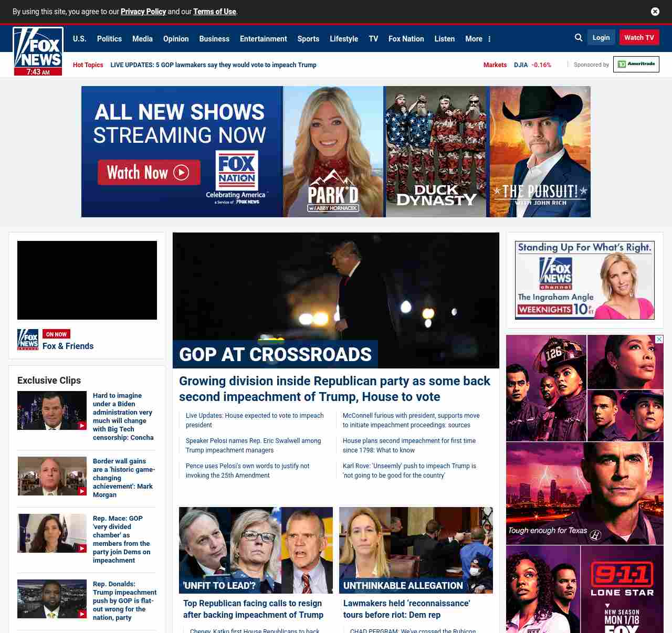
Task: Open the Politics menu item
Action: point(109,39)
